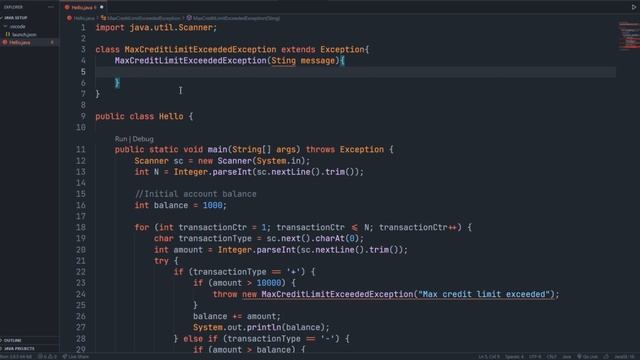
Task: Click the Hello.java tab error icon
Action: tap(67, 7)
